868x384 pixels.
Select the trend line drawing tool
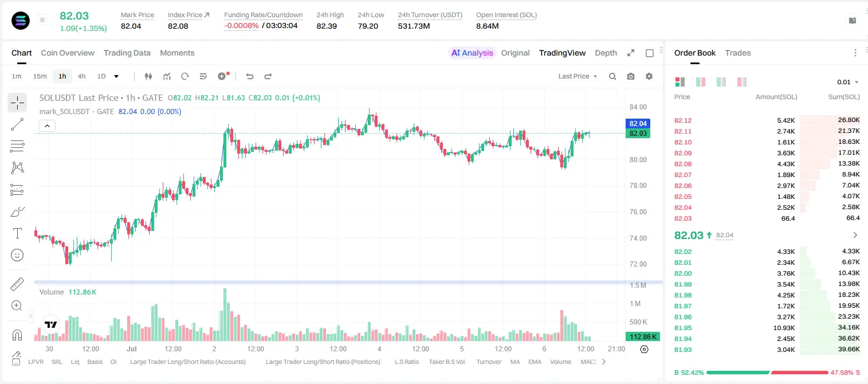coord(17,124)
